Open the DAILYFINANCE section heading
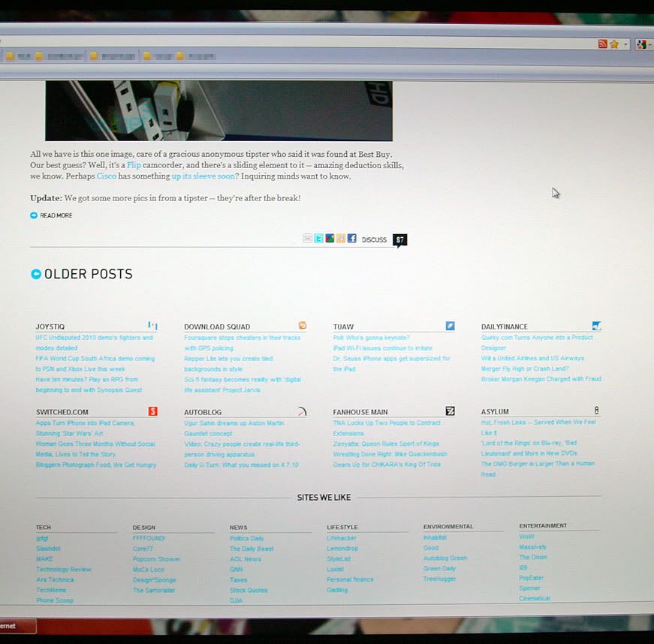This screenshot has height=644, width=654. point(505,327)
